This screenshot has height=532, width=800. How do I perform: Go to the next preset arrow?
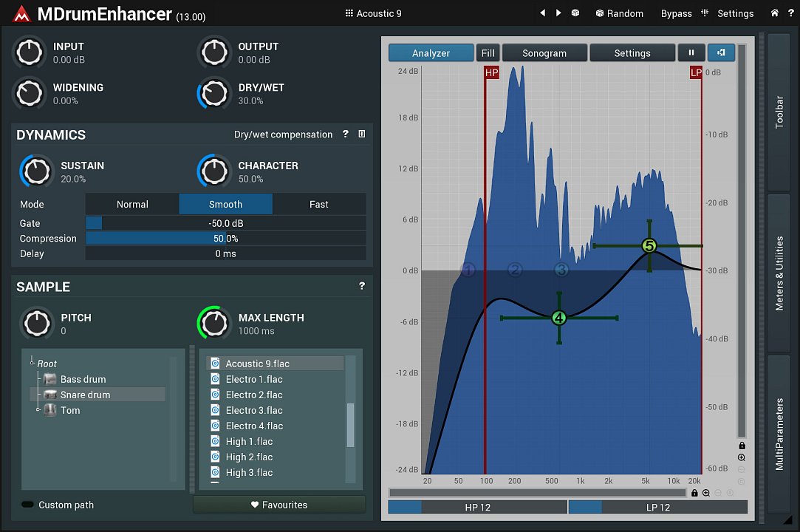pyautogui.click(x=558, y=13)
